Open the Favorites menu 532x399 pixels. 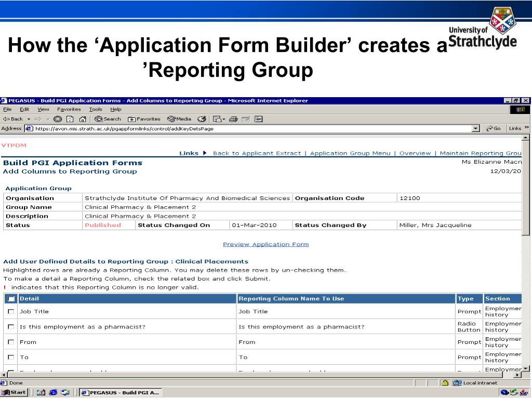click(69, 110)
